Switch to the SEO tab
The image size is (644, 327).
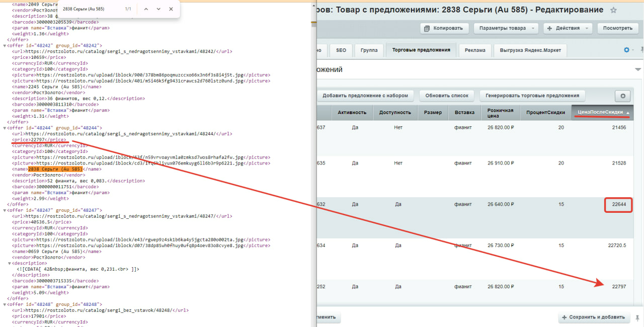pos(341,50)
